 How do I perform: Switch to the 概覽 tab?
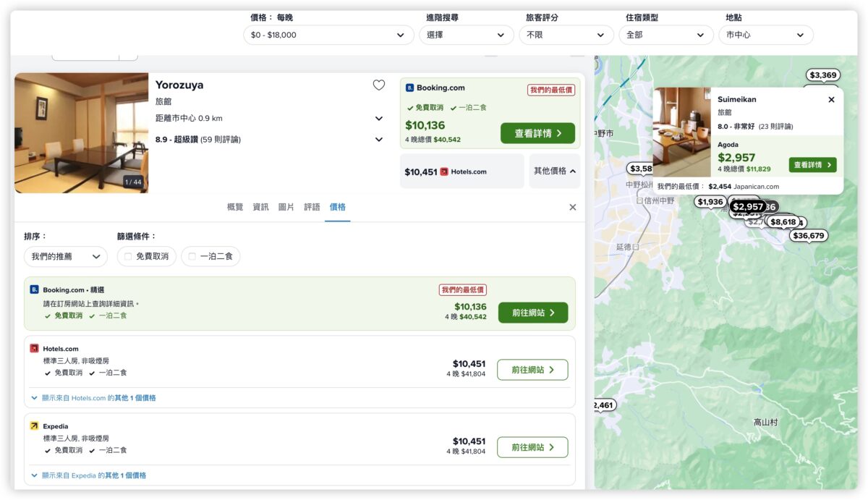point(235,207)
